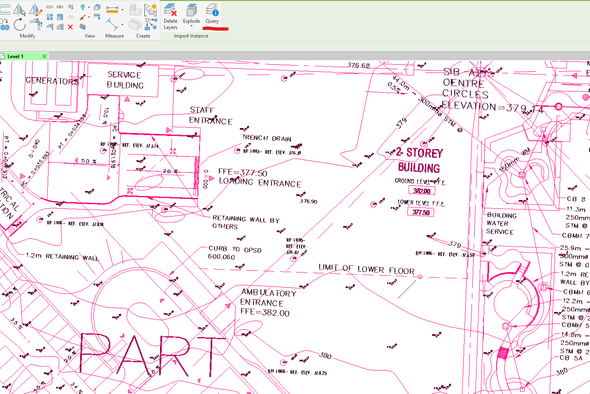
Task: Click the Override Graphics paintbrush icon
Action: 82,17
